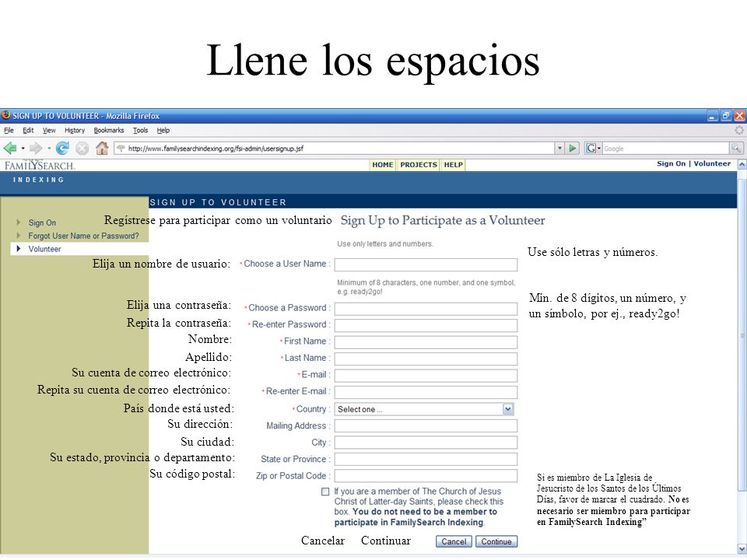
Task: Focus the E-mail field
Action: coord(426,376)
